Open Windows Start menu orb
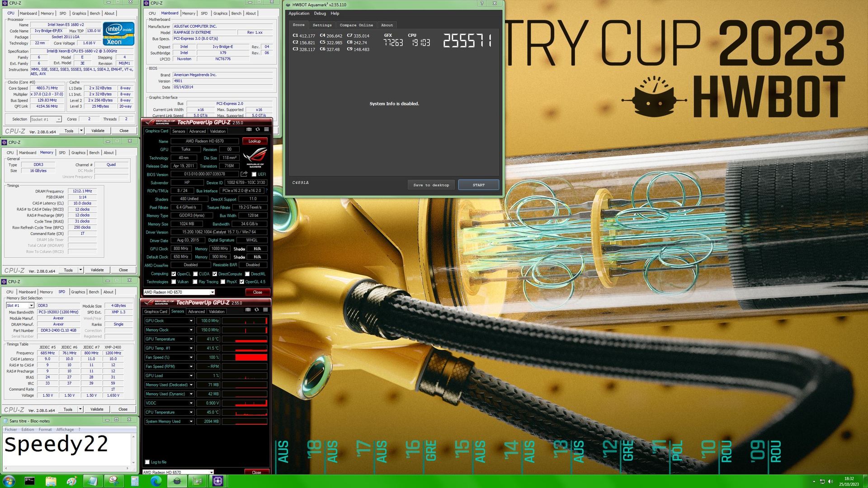Screen dimensions: 868x488 (9, 481)
